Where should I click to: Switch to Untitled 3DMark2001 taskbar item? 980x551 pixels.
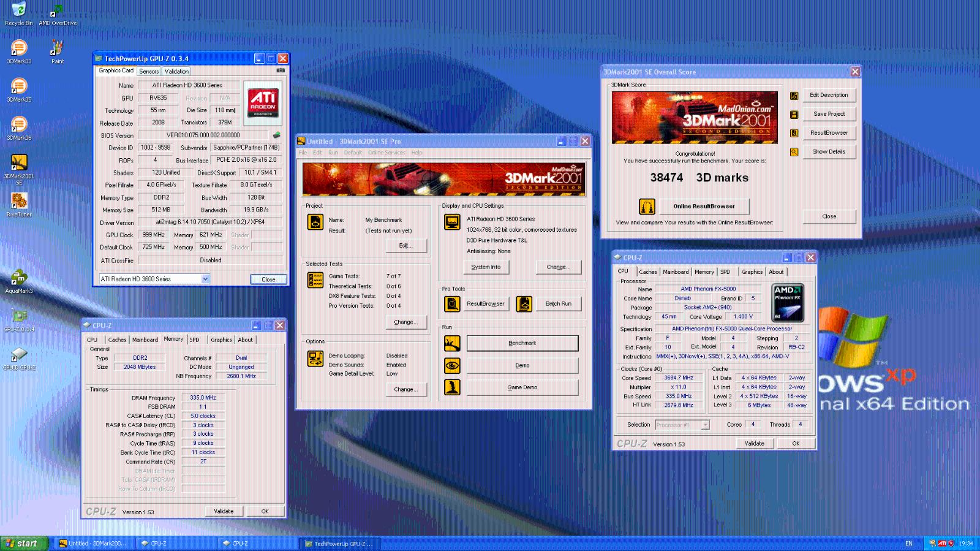pos(92,544)
